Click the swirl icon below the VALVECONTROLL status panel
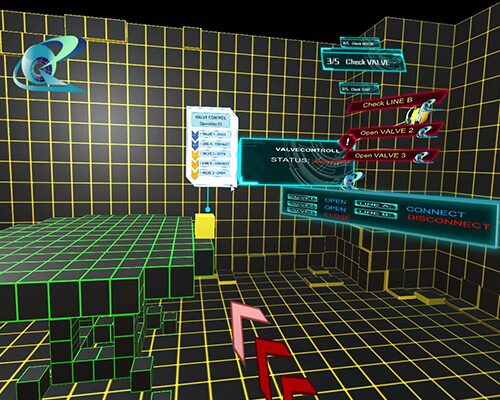This screenshot has width=500, height=400. 353,181
